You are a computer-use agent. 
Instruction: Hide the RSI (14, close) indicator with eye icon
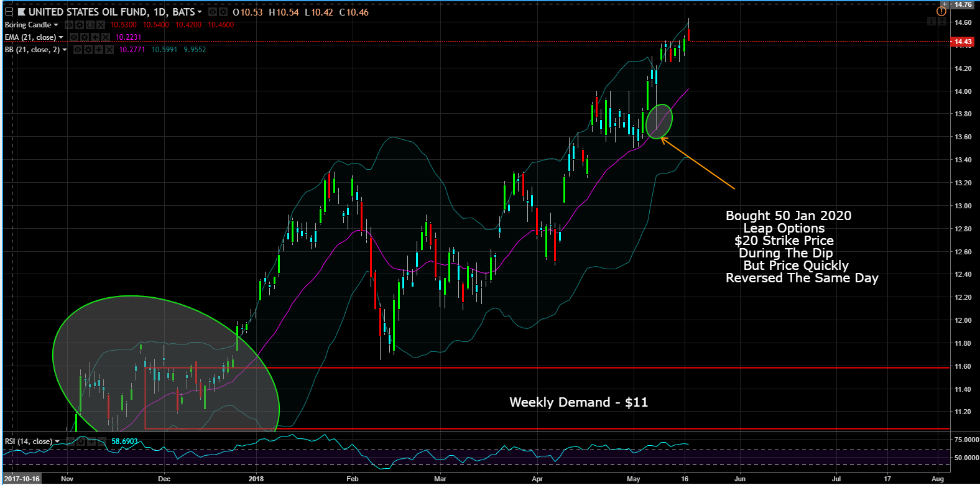point(70,441)
